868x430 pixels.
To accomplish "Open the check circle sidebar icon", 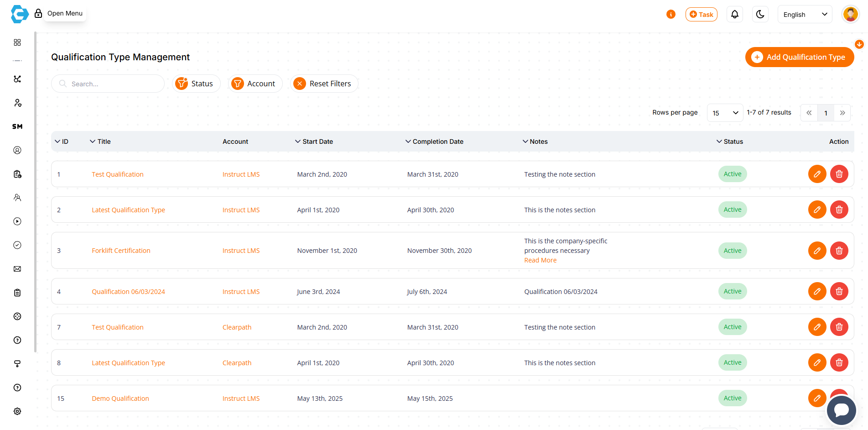I will (17, 245).
